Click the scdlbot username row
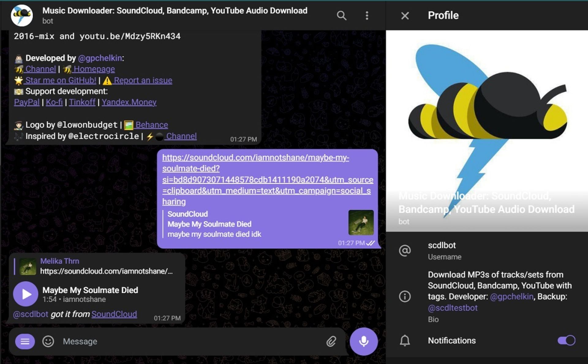Screen dimensions: 588x364 (x=487, y=251)
